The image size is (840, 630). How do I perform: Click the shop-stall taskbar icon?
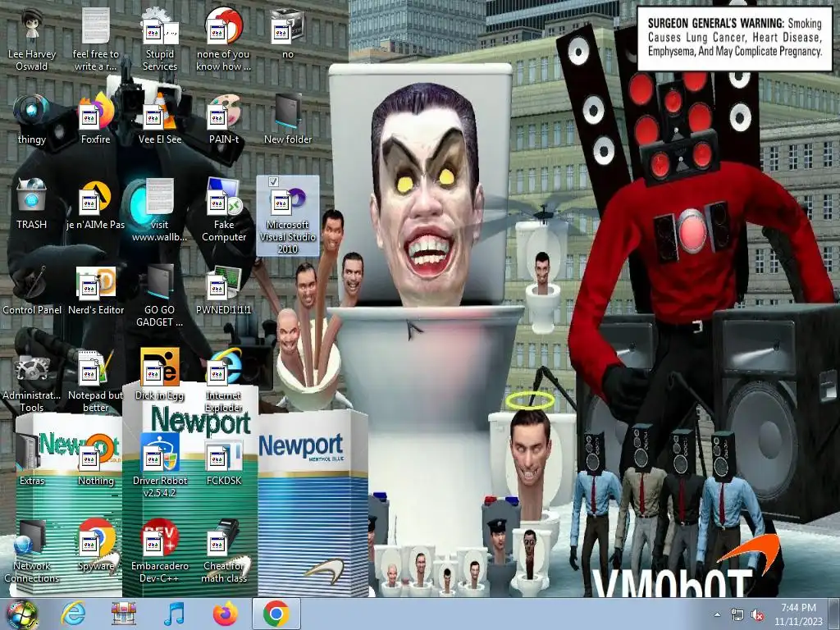coord(123,614)
